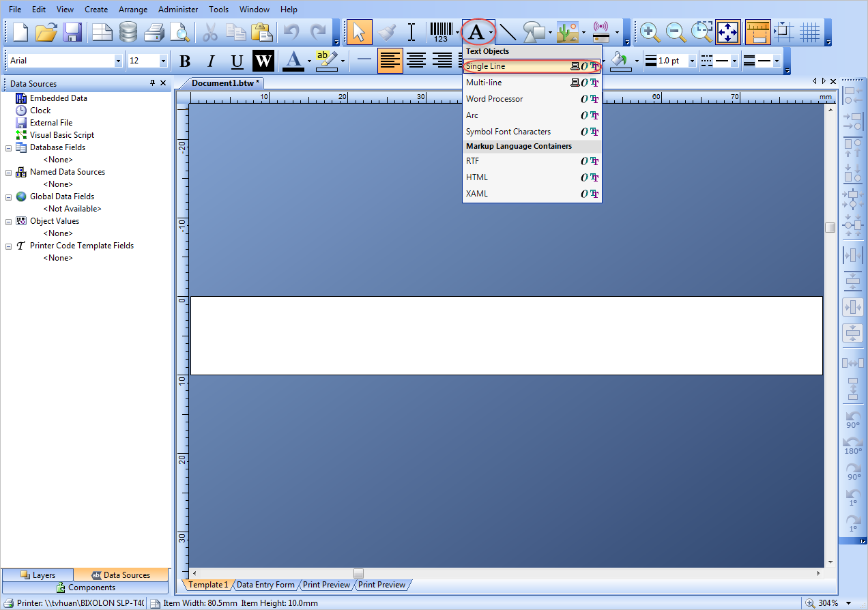This screenshot has width=868, height=610.
Task: Click the paint bucket fill color icon
Action: (x=620, y=60)
